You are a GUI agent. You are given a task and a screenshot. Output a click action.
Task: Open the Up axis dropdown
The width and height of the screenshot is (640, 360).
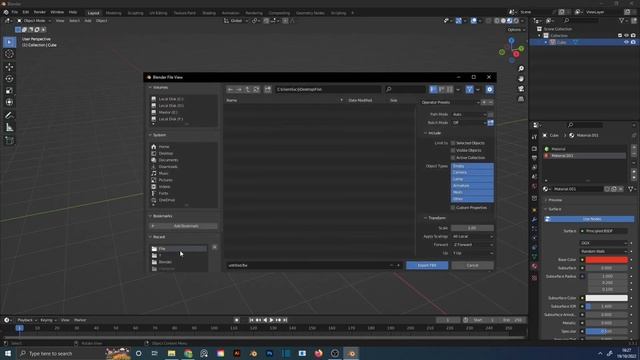click(472, 253)
